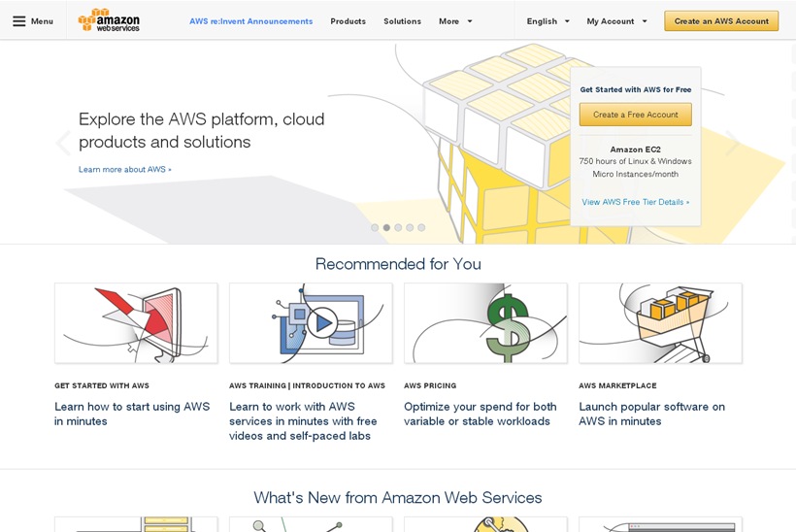Select the fifth carousel dot

click(x=421, y=227)
